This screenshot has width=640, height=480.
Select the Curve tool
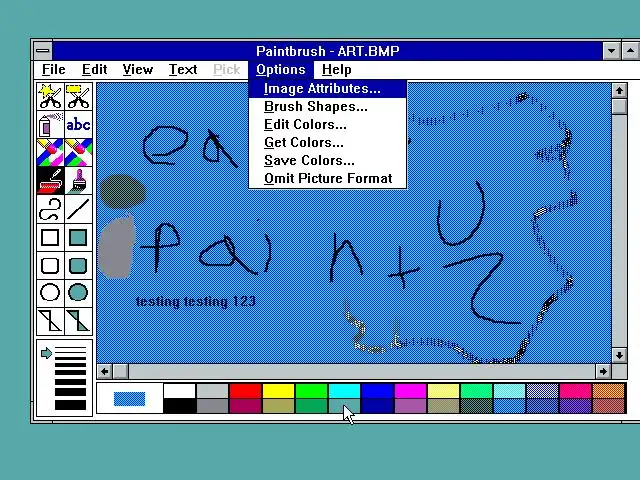point(50,209)
